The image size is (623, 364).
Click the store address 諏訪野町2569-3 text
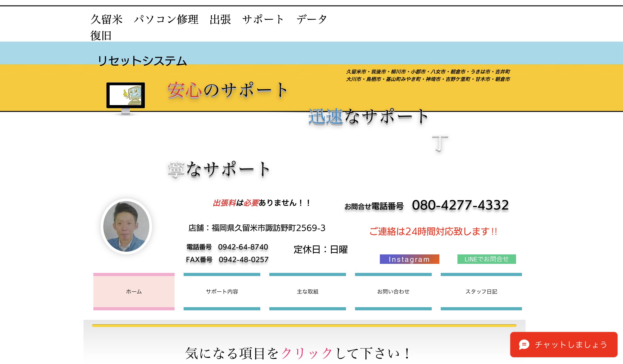pyautogui.click(x=257, y=228)
